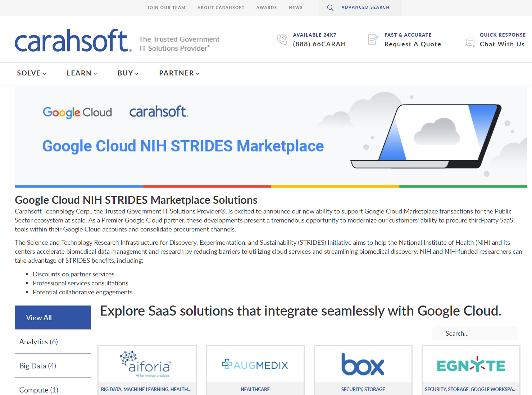Expand the SOLVE dropdown menu
This screenshot has height=395, width=532.
32,73
